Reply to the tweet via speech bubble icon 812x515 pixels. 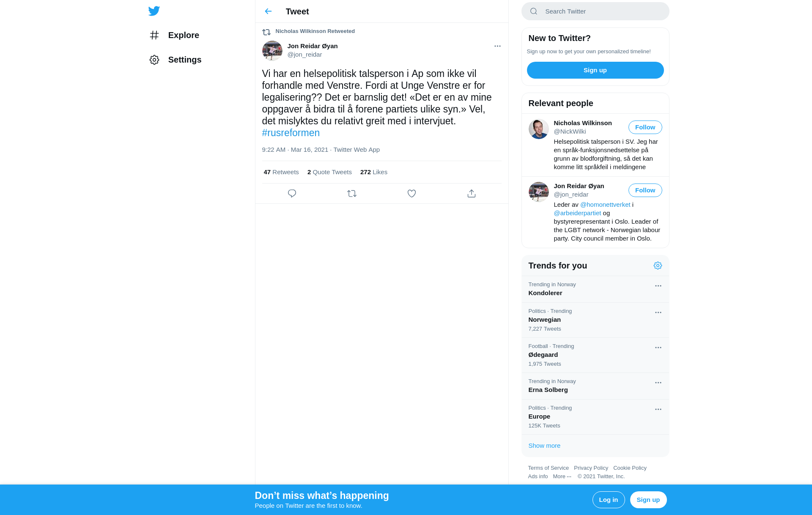click(292, 193)
